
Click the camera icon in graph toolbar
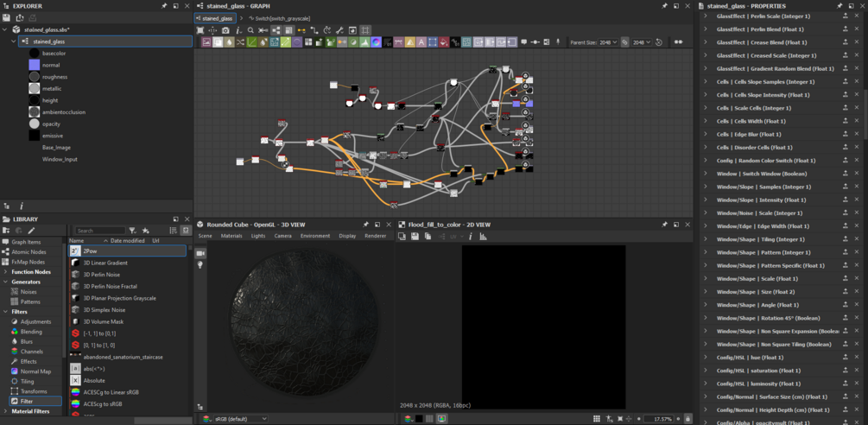tap(225, 30)
